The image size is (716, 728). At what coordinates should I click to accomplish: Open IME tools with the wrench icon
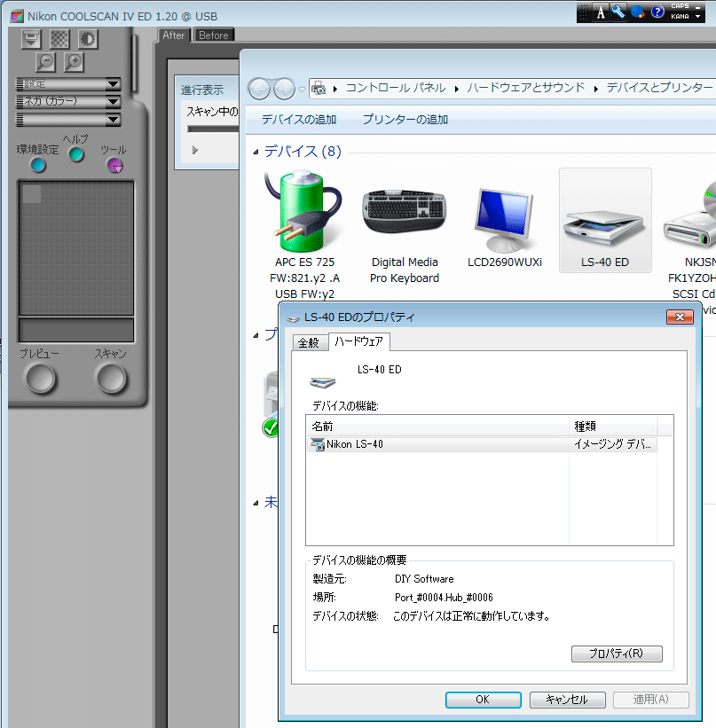pos(618,12)
